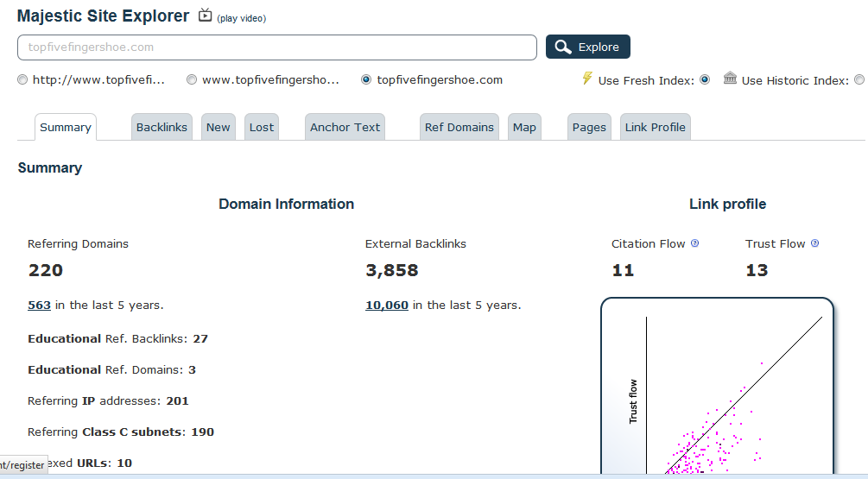Open the Backlinks tab
The height and width of the screenshot is (479, 868).
tap(162, 127)
